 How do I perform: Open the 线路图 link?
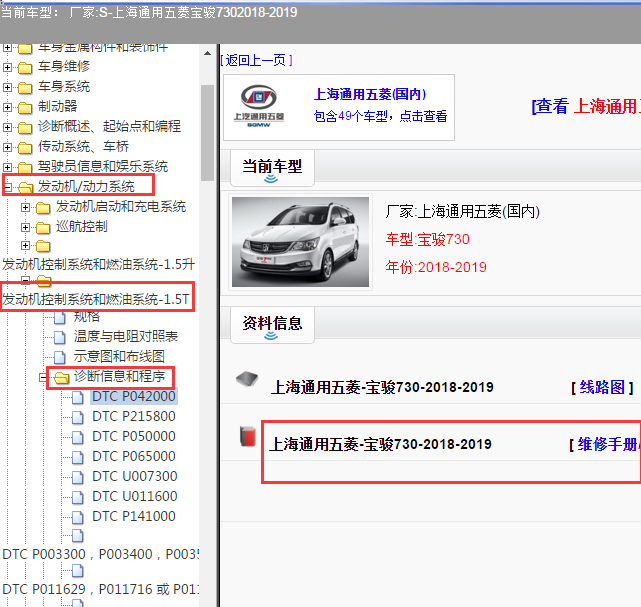[x=602, y=387]
